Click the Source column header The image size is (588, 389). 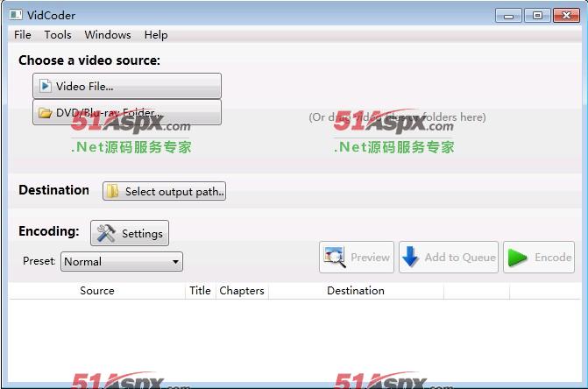point(97,291)
